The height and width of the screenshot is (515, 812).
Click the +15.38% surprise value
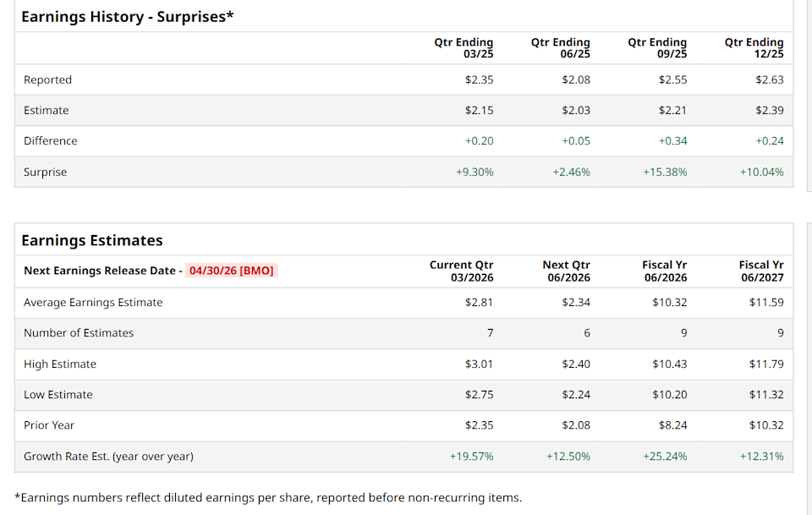point(665,173)
